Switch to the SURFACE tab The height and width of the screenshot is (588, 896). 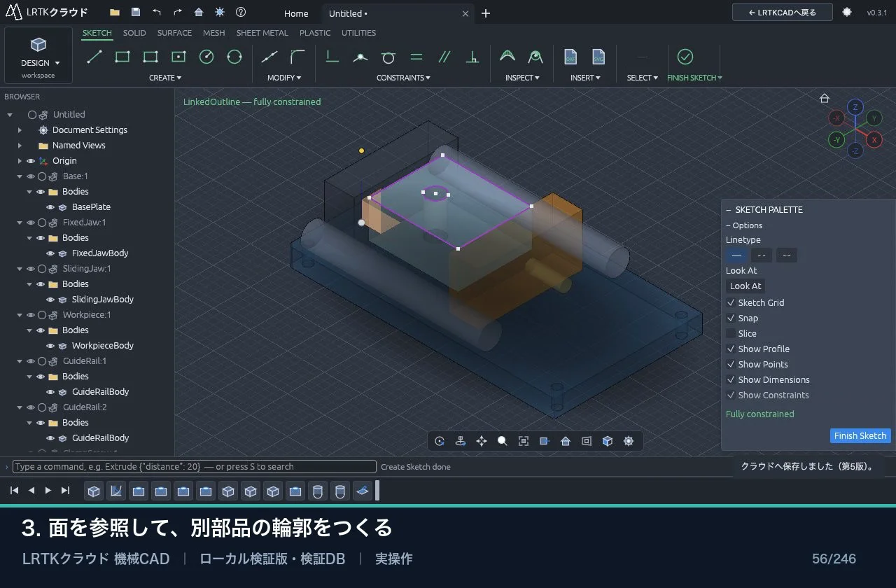[174, 33]
